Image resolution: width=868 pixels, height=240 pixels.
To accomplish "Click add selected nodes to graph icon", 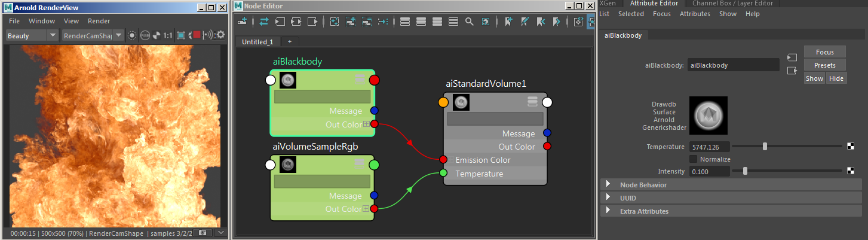I will [x=351, y=22].
